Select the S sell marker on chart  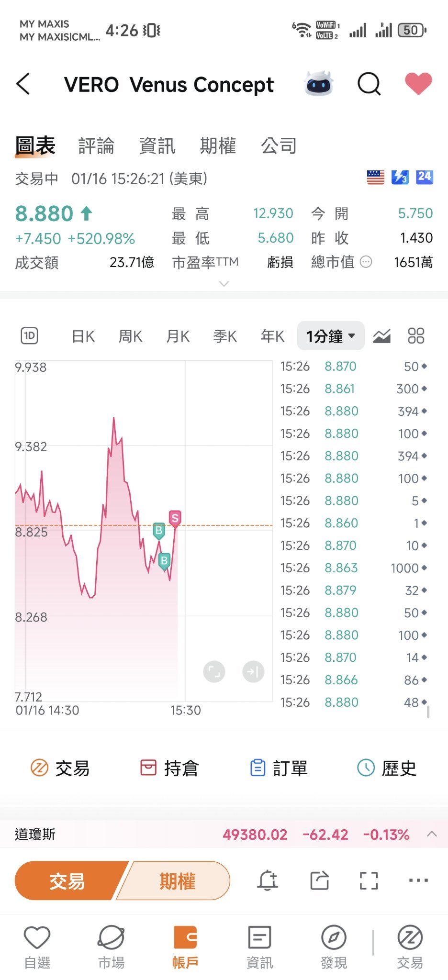(175, 518)
